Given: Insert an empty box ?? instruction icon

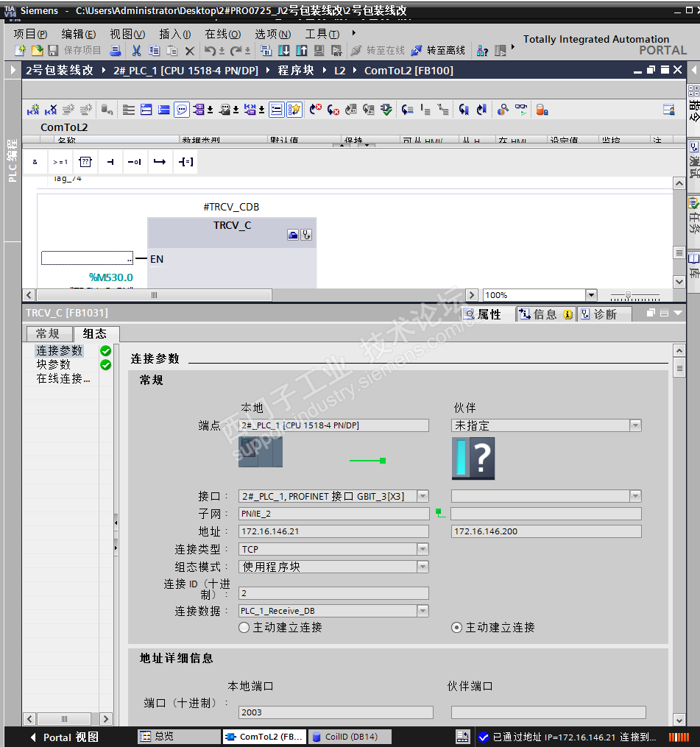Looking at the screenshot, I should [85, 162].
